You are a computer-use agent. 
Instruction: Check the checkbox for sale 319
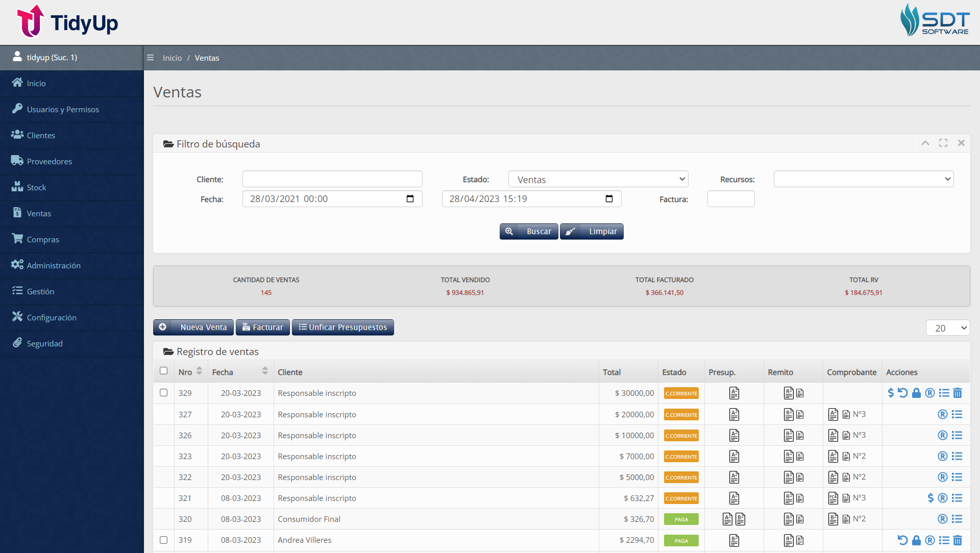[163, 540]
